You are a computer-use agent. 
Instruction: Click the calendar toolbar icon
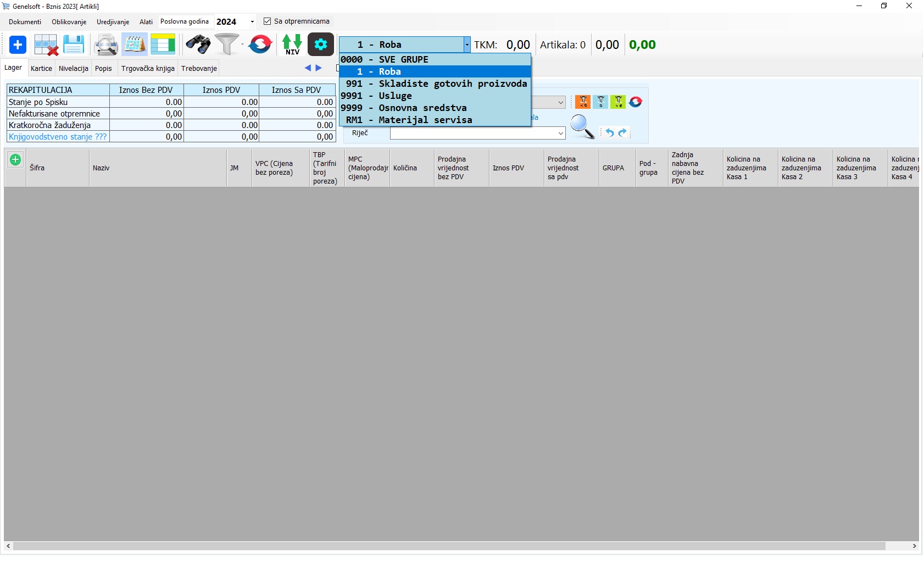(135, 45)
